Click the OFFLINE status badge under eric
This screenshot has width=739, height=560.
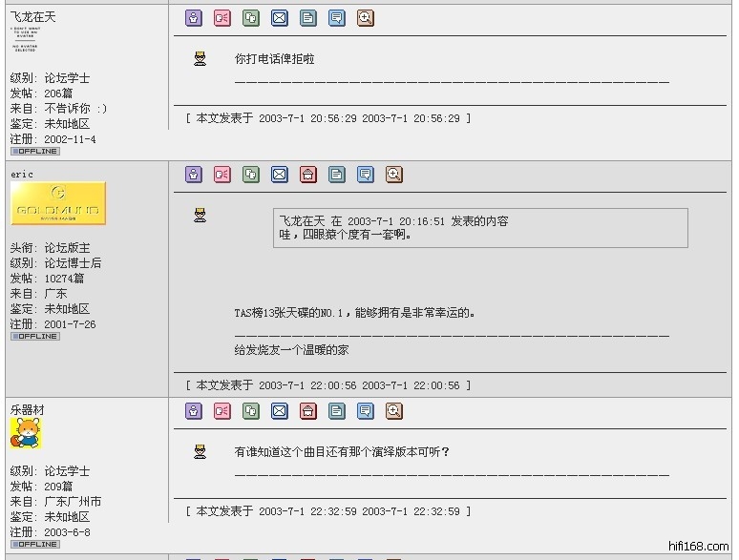(34, 336)
